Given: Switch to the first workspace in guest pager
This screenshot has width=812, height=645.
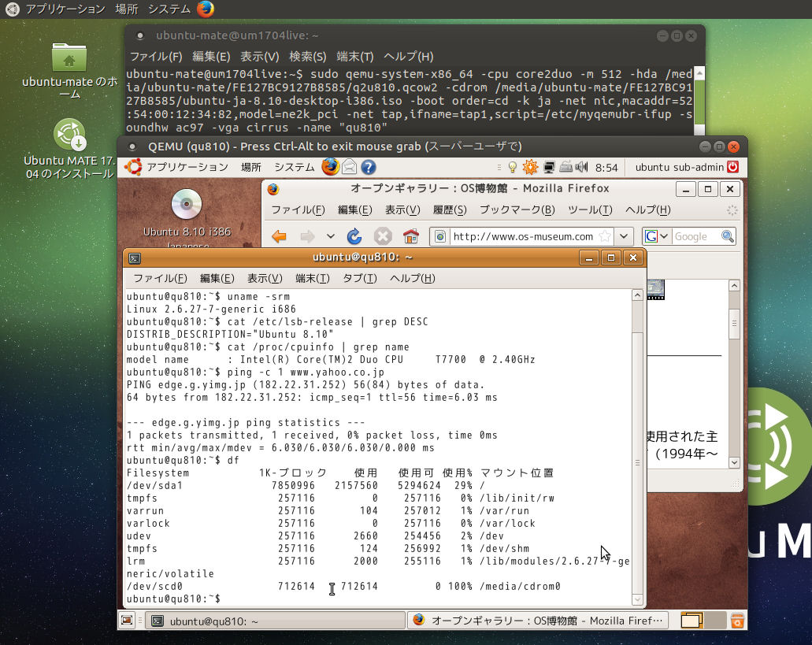Looking at the screenshot, I should point(691,620).
